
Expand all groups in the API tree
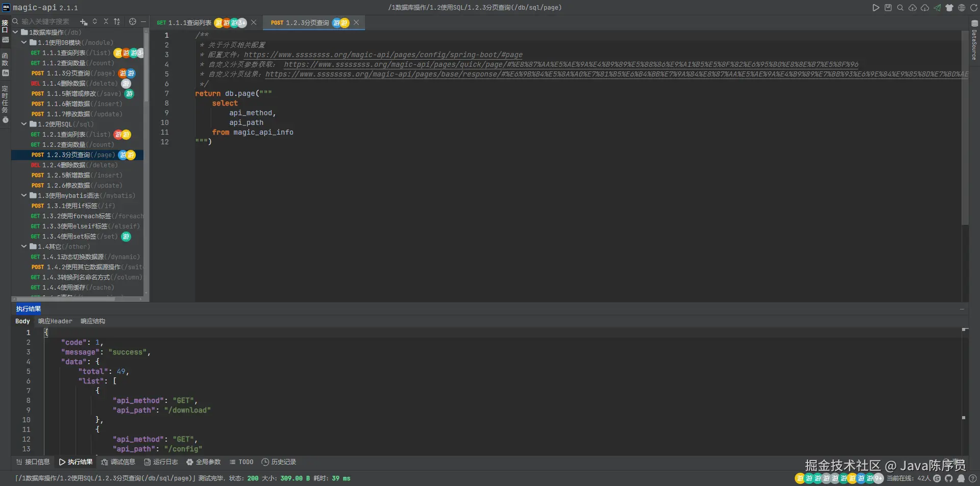(x=95, y=22)
